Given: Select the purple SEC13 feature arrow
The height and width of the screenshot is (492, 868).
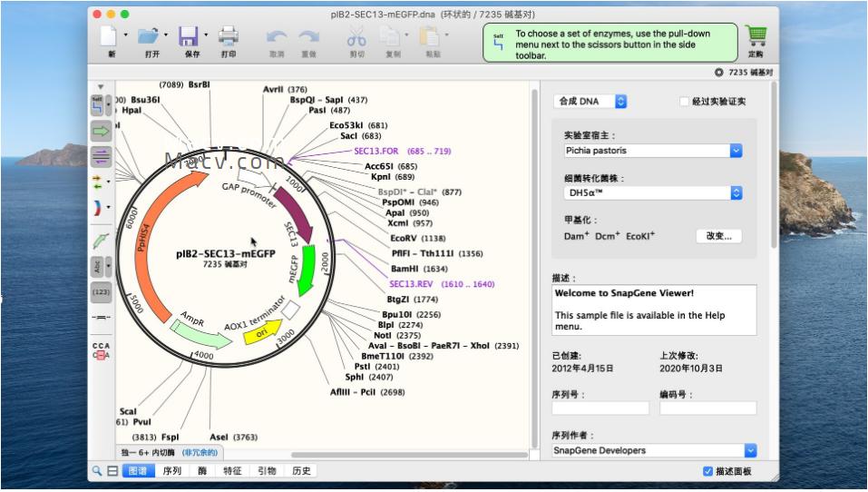Looking at the screenshot, I should pyautogui.click(x=297, y=214).
